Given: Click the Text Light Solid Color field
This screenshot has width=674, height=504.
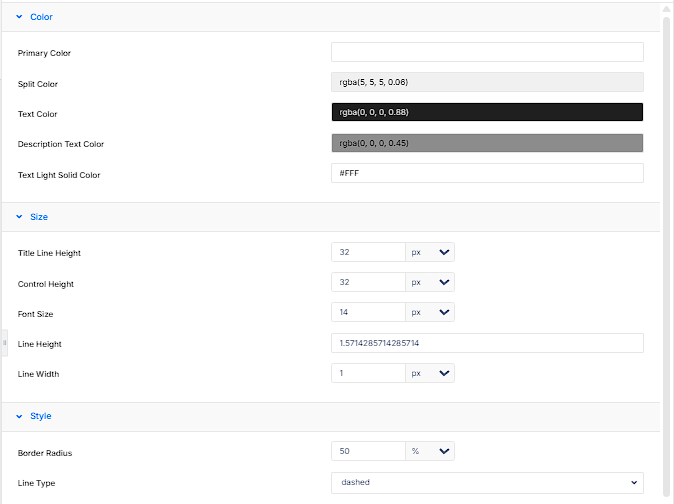Looking at the screenshot, I should pos(487,173).
